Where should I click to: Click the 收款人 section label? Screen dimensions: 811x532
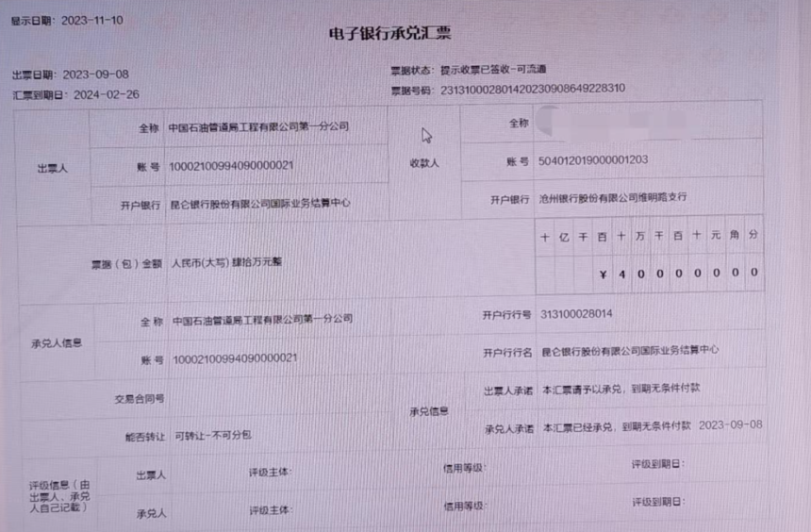[424, 163]
